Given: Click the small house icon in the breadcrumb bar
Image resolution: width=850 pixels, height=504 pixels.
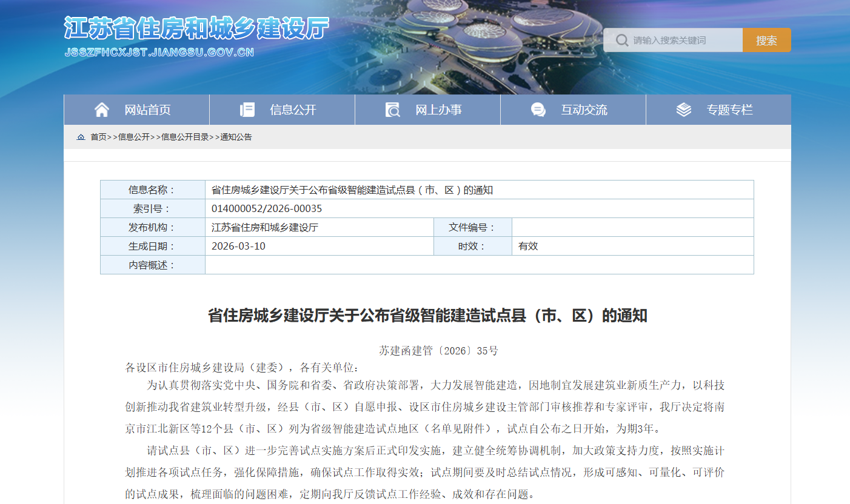Looking at the screenshot, I should (x=81, y=137).
